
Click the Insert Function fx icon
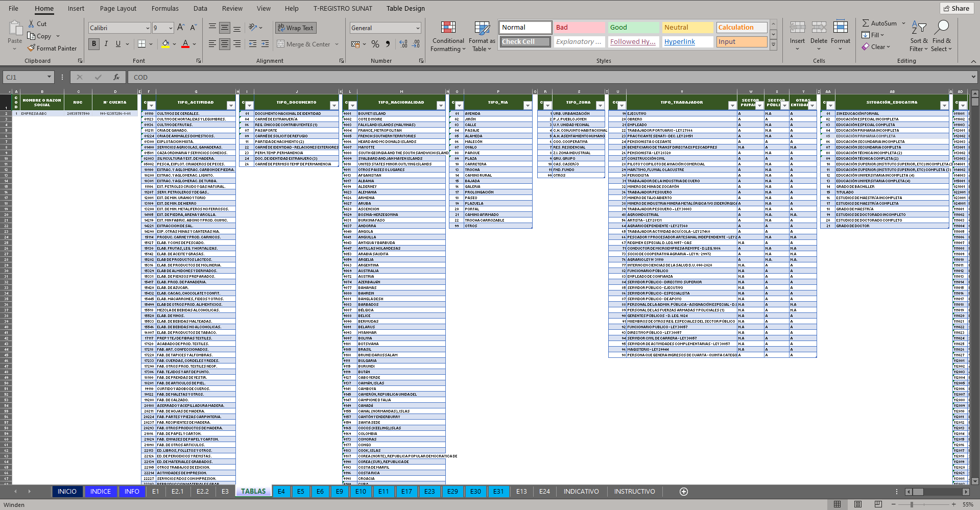(116, 77)
